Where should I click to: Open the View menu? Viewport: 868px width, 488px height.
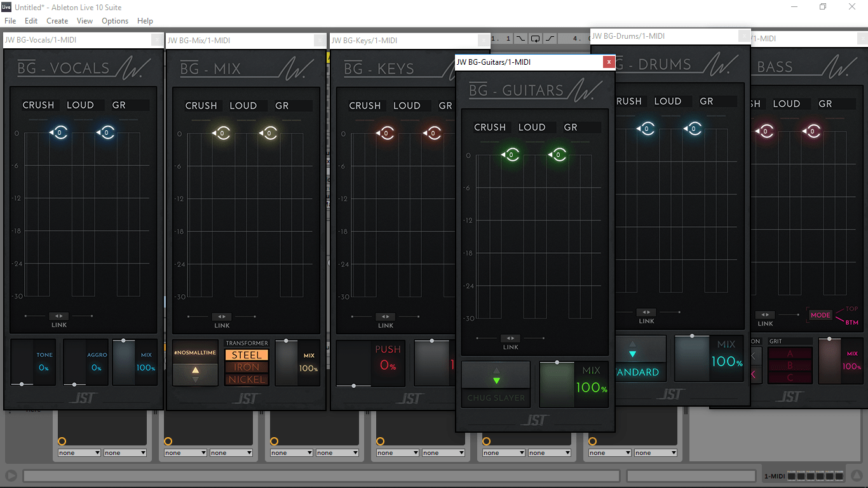click(85, 21)
